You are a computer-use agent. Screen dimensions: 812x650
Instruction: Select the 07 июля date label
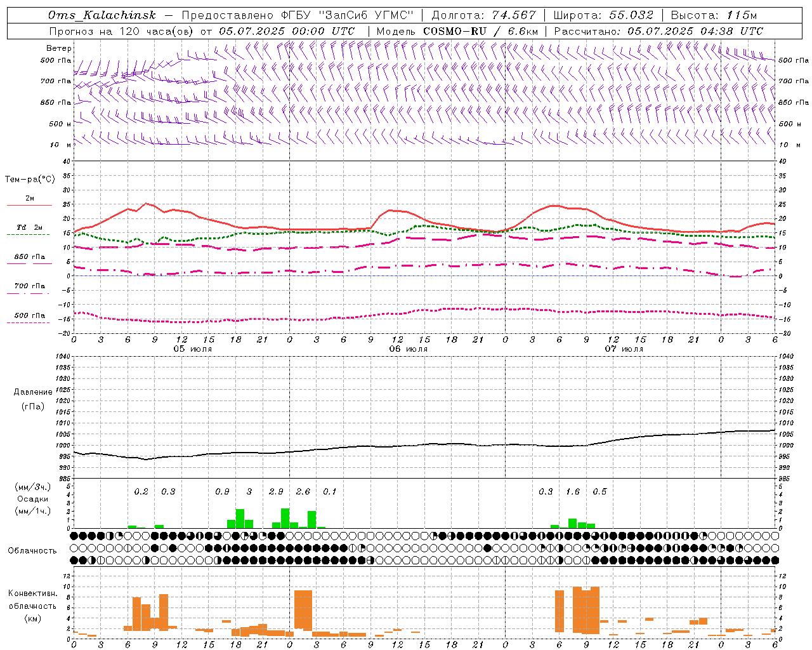pos(624,349)
